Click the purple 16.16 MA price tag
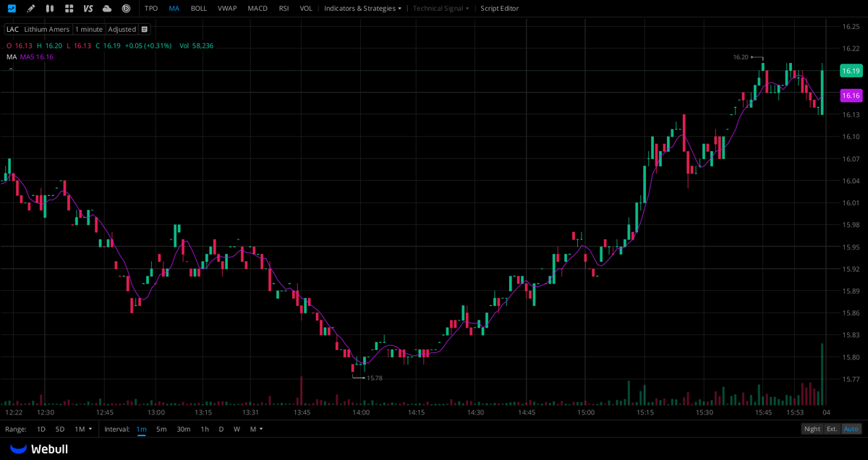This screenshot has width=868, height=460. pos(851,95)
